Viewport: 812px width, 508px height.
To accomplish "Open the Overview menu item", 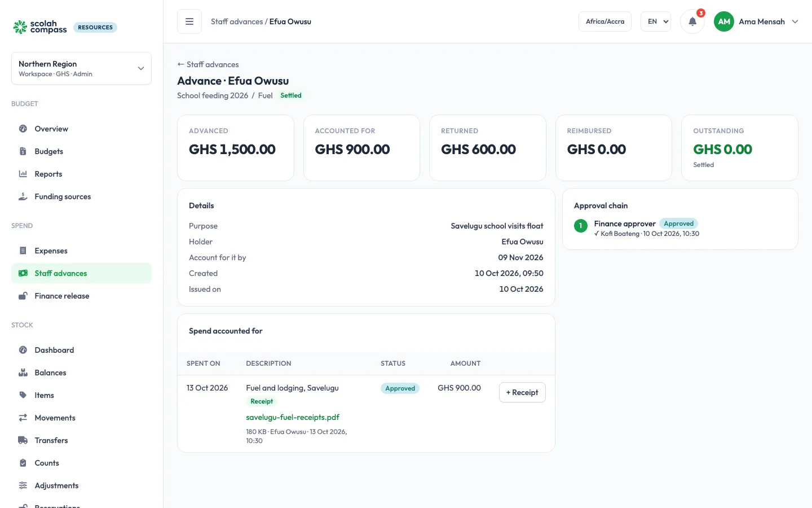I will pos(81,129).
